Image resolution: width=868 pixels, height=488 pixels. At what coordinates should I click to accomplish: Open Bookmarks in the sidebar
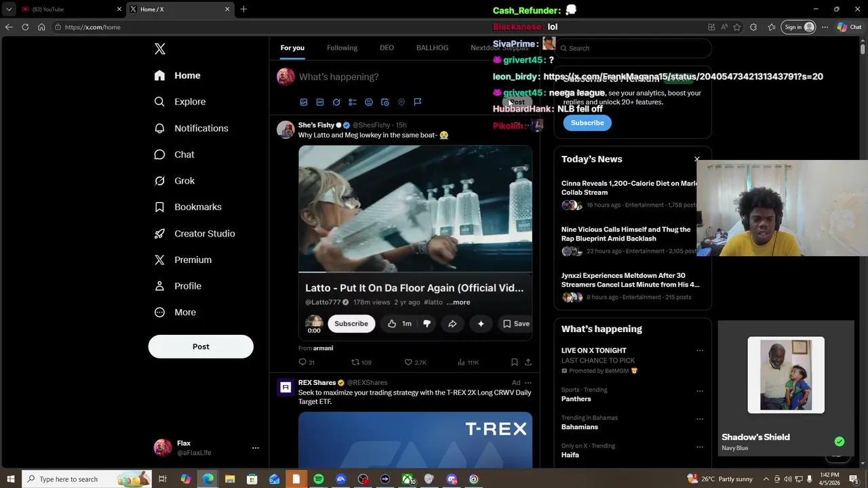(x=188, y=207)
